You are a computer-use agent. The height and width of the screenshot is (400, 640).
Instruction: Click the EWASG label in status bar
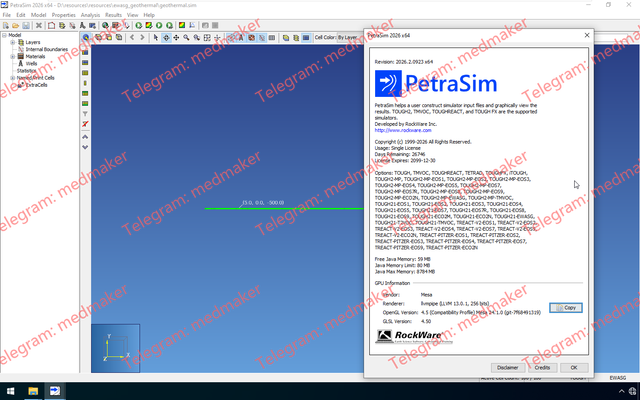coord(617,378)
